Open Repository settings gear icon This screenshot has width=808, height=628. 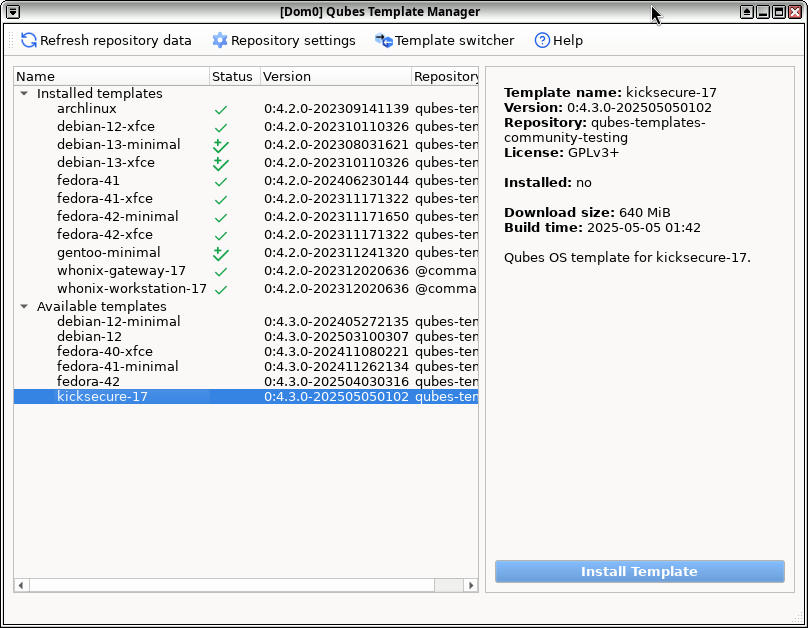(x=220, y=40)
